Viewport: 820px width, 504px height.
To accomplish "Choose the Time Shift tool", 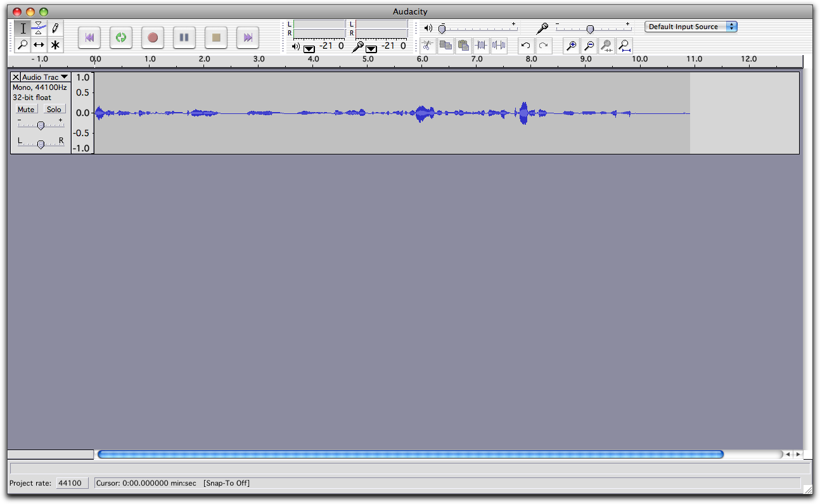I will coord(39,46).
